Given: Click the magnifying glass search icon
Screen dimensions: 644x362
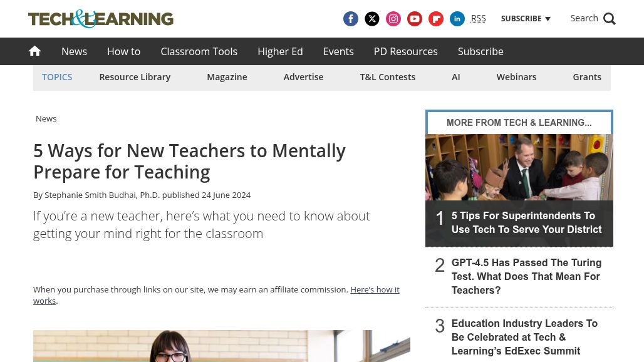Looking at the screenshot, I should (610, 19).
